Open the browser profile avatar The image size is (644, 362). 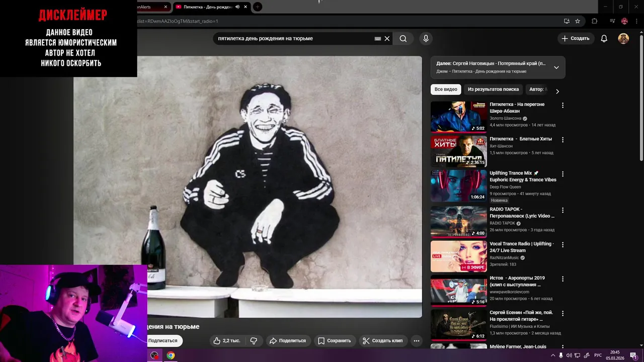point(624,21)
